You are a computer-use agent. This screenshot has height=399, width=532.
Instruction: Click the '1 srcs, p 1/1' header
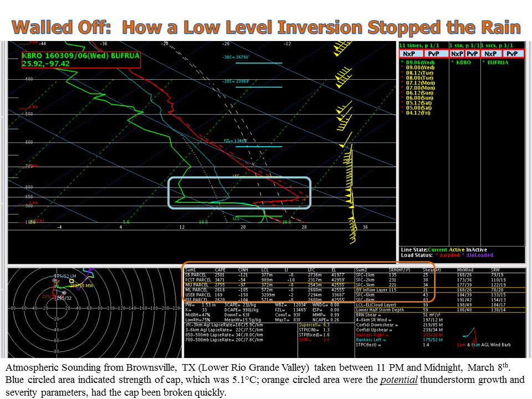click(497, 45)
